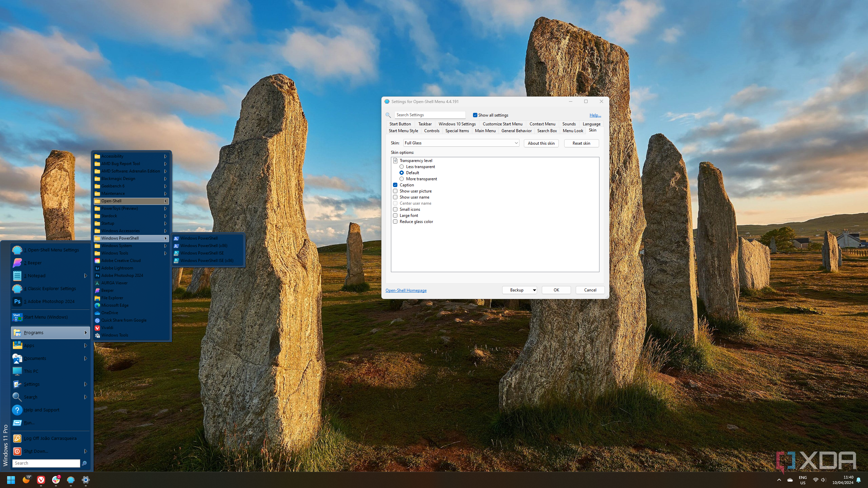This screenshot has width=868, height=488.
Task: Open the Skin dropdown showing Full Glass
Action: pos(461,143)
